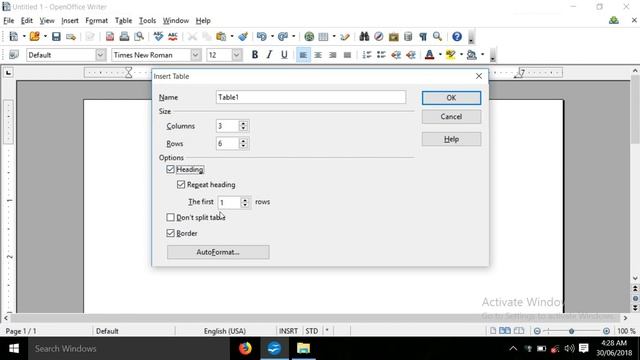The height and width of the screenshot is (360, 640).
Task: Uncheck the Heading checkbox
Action: (x=171, y=169)
